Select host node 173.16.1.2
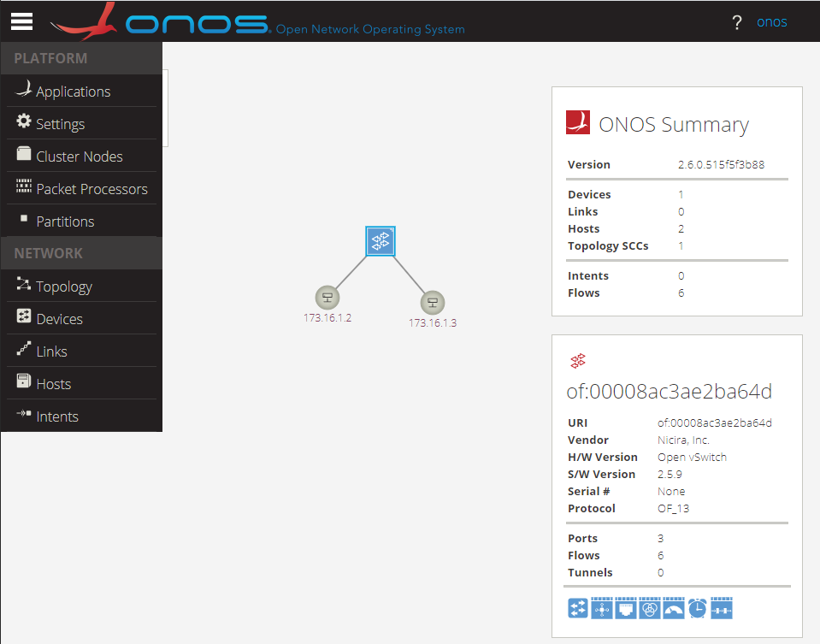 [x=327, y=298]
